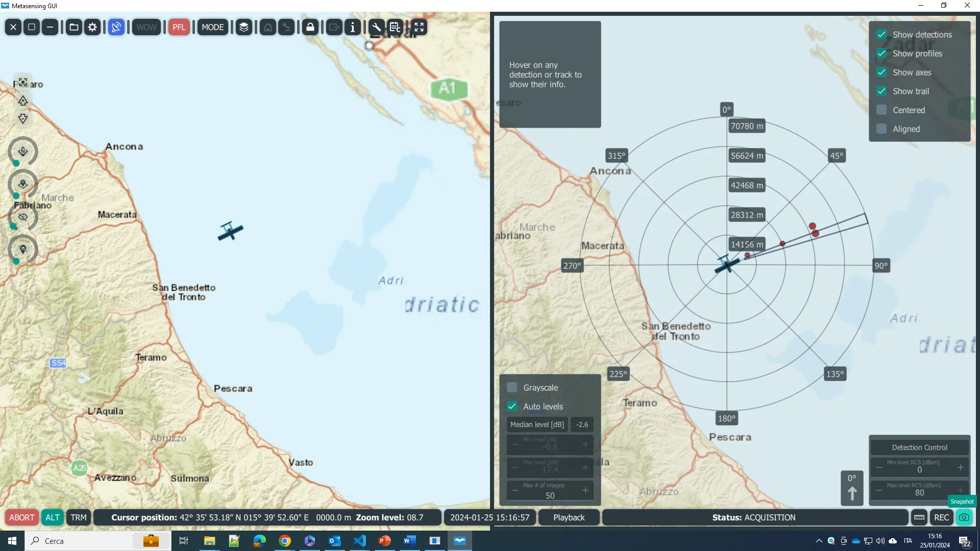Click the aircraft landing icon

tap(287, 27)
